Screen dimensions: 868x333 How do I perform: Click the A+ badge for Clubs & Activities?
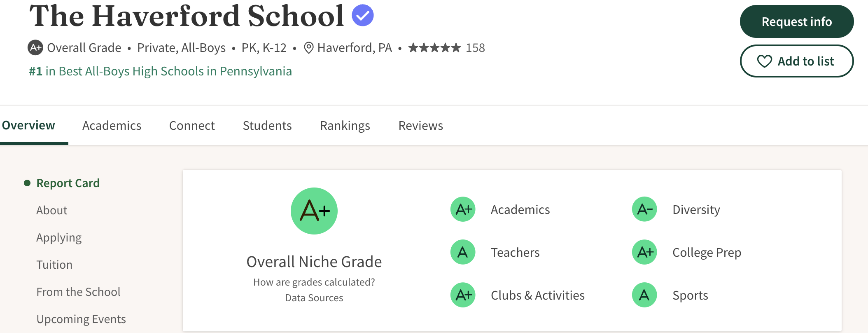(x=463, y=295)
